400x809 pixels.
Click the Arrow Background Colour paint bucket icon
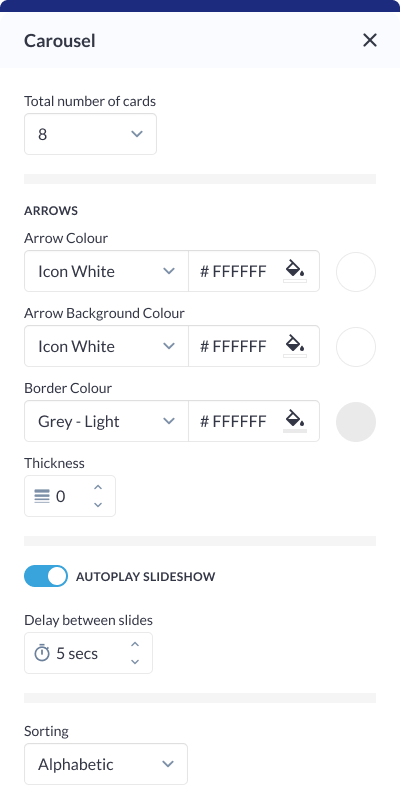pyautogui.click(x=295, y=346)
